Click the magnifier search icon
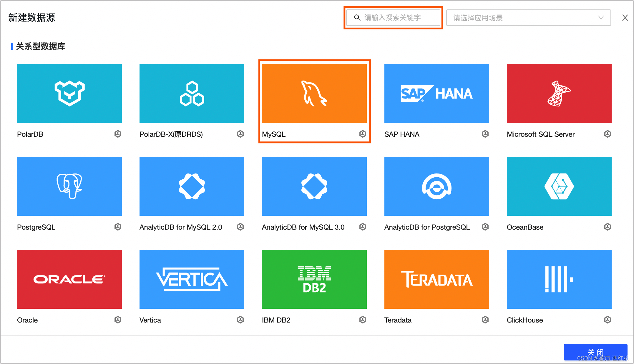The height and width of the screenshot is (364, 634). point(357,18)
